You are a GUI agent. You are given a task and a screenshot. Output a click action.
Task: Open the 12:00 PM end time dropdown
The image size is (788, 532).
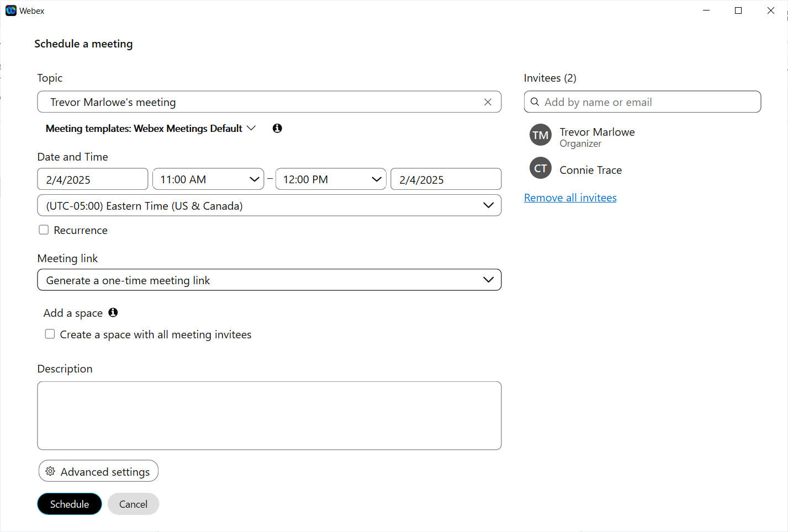[331, 179]
